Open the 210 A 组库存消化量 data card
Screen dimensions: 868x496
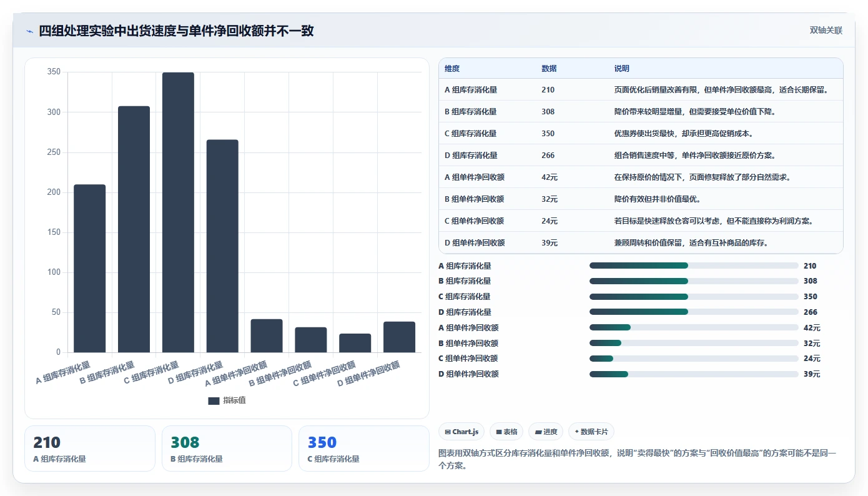pos(90,449)
